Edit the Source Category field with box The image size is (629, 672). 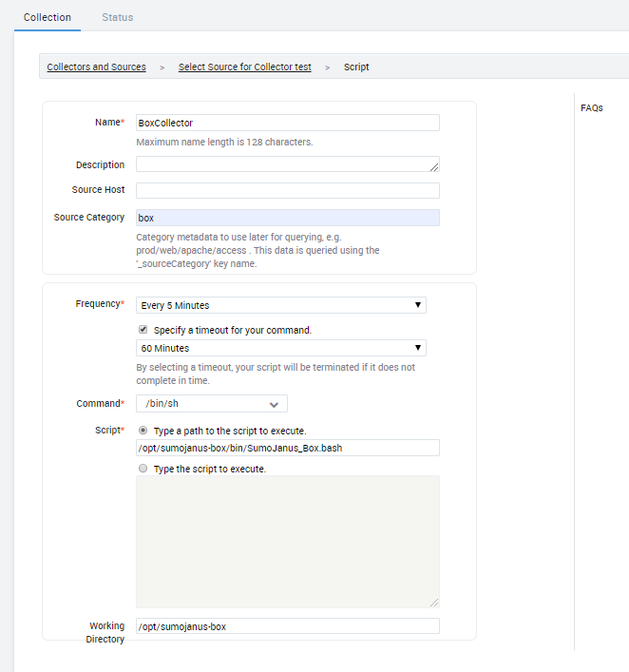(x=288, y=218)
